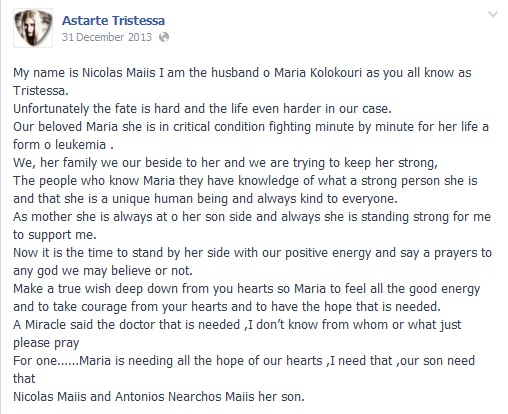Click the 'Unfortunately the fate is hard' sentence
Viewport: 508px width, 414px height.
[202, 109]
